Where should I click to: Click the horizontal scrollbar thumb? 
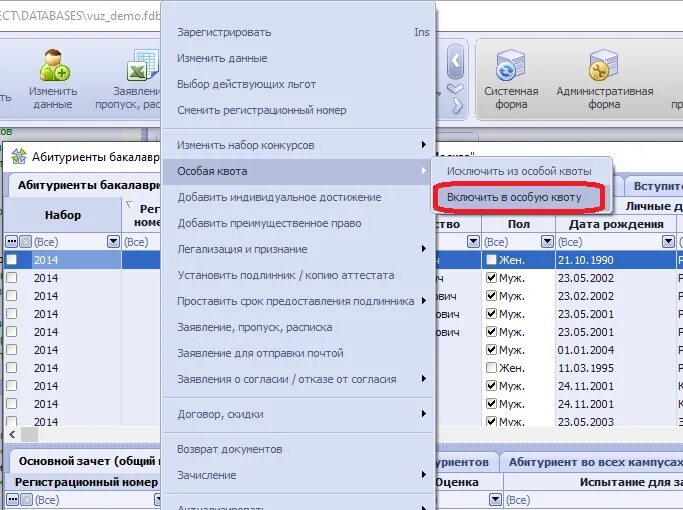[x=30, y=434]
